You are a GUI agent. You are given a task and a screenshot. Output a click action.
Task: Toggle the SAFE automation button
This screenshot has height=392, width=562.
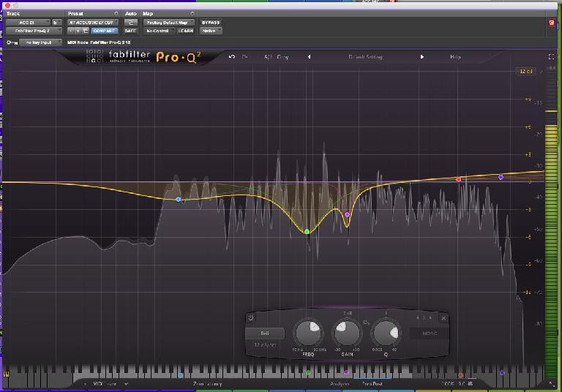[x=130, y=31]
